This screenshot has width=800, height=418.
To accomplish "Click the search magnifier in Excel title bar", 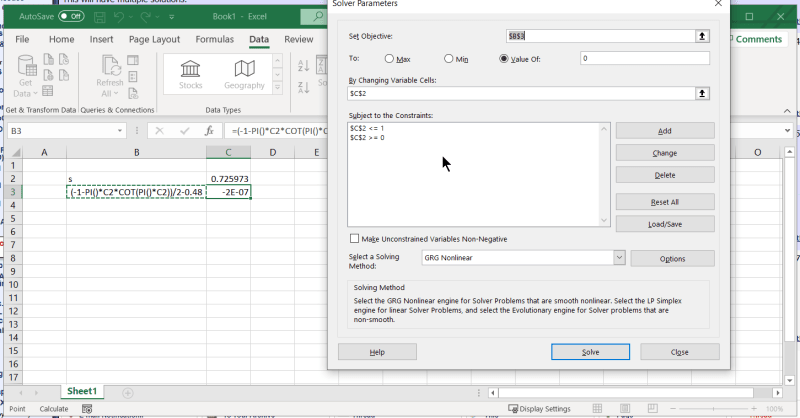I will click(x=318, y=17).
